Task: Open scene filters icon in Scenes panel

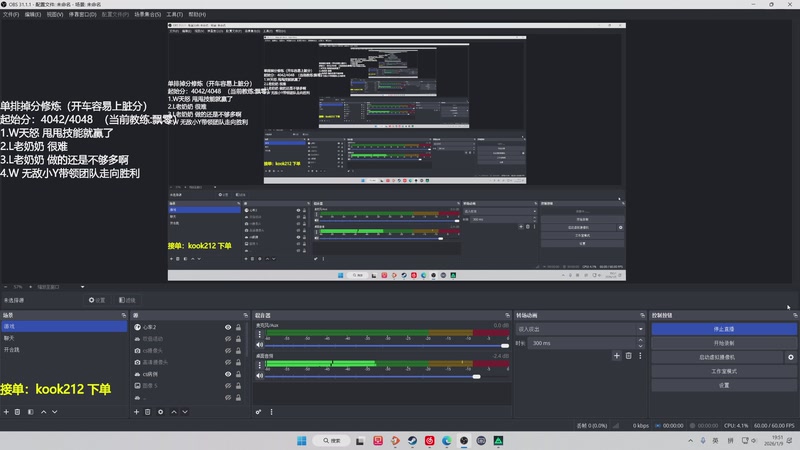Action: [31, 412]
